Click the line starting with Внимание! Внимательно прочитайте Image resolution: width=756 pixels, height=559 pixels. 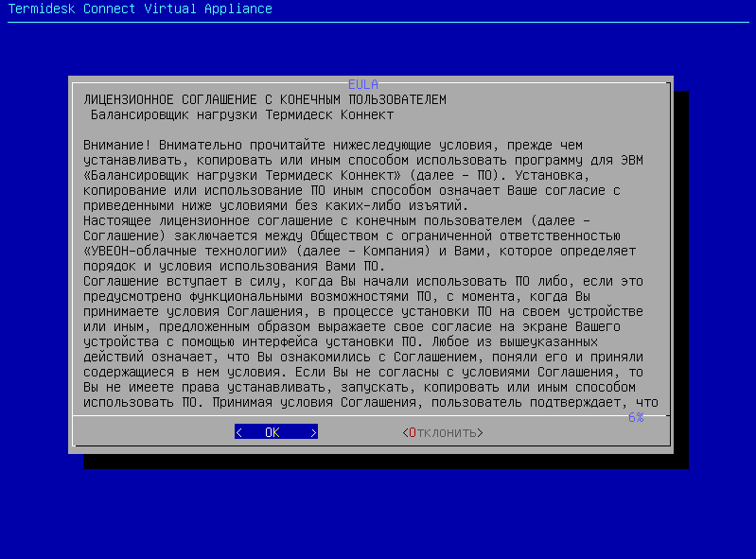(x=333, y=145)
